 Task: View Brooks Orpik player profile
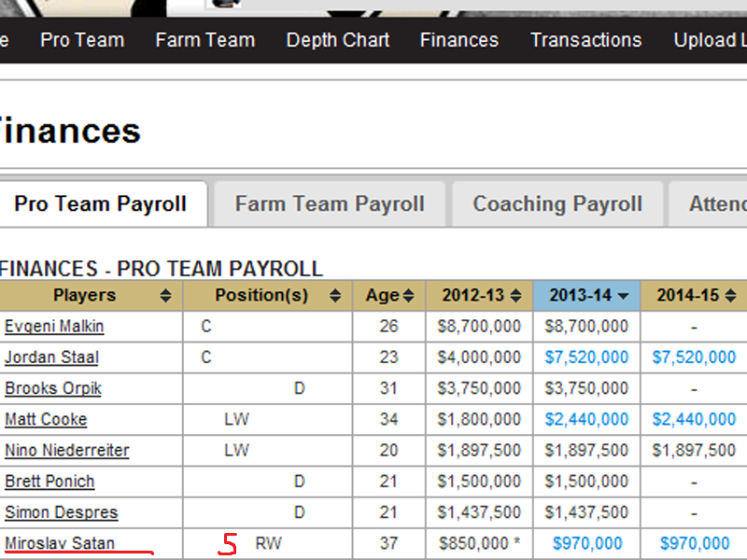(53, 388)
